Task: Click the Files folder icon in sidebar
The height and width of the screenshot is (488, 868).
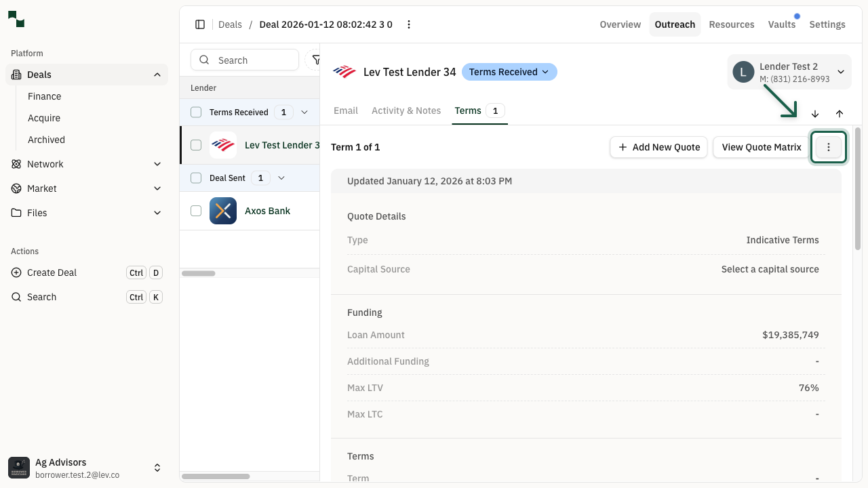Action: [x=16, y=213]
